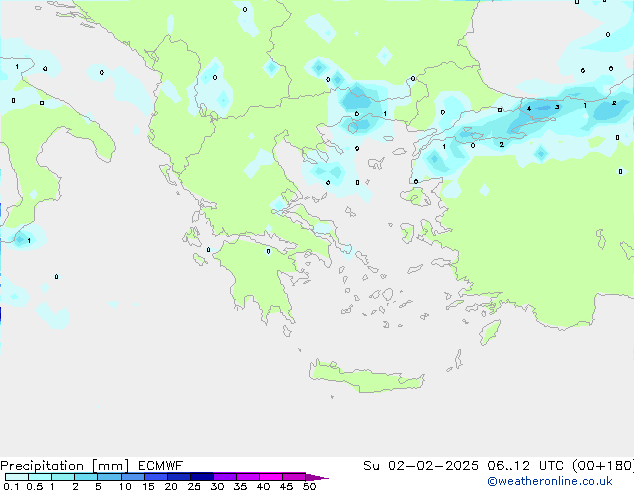Click the 'Precipitation [mm]' title text

[64, 466]
